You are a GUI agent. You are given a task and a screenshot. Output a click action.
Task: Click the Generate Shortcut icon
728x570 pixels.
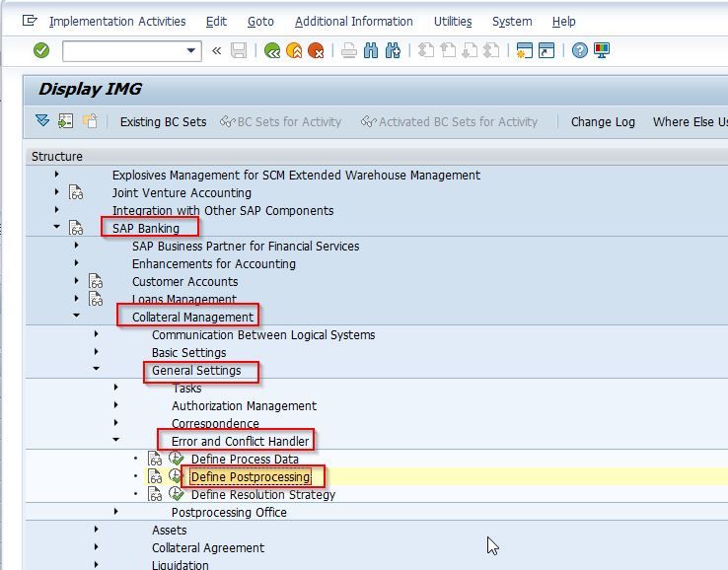(x=546, y=50)
